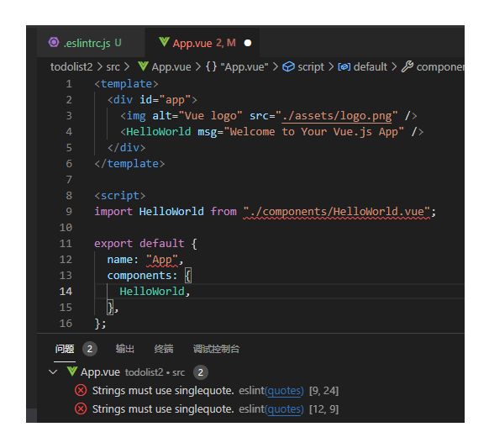Click the id="app" attribute on line 2
This screenshot has width=489, height=448.
165,100
